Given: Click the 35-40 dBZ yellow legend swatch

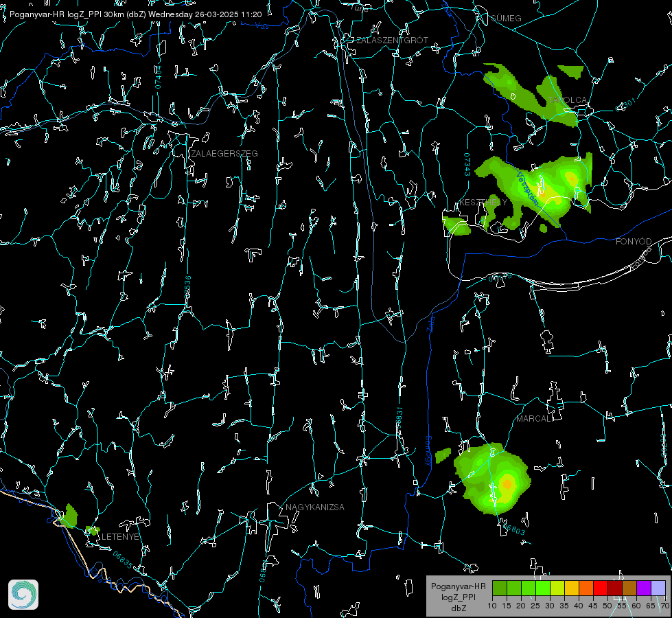Looking at the screenshot, I should click(x=571, y=588).
